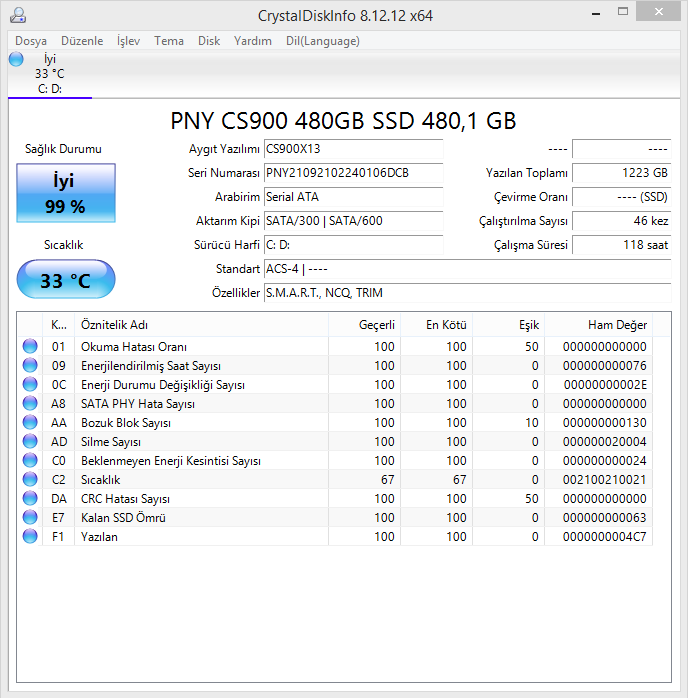Click the Aktarım Kipi field SATA/300 | SATA/600
The height and width of the screenshot is (698, 688).
click(x=353, y=221)
